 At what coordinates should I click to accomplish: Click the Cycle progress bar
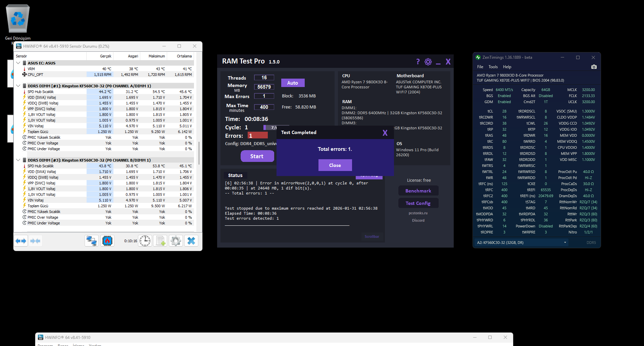(x=270, y=127)
